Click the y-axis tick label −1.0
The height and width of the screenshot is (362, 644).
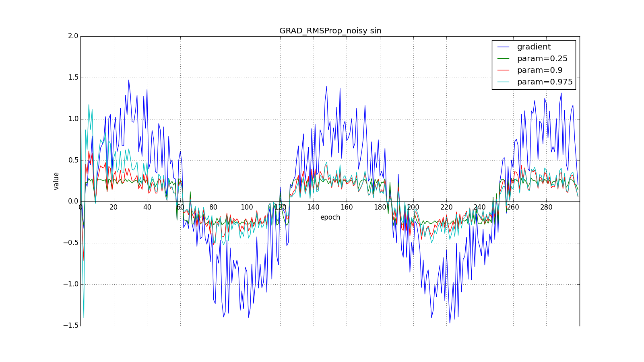click(x=70, y=284)
